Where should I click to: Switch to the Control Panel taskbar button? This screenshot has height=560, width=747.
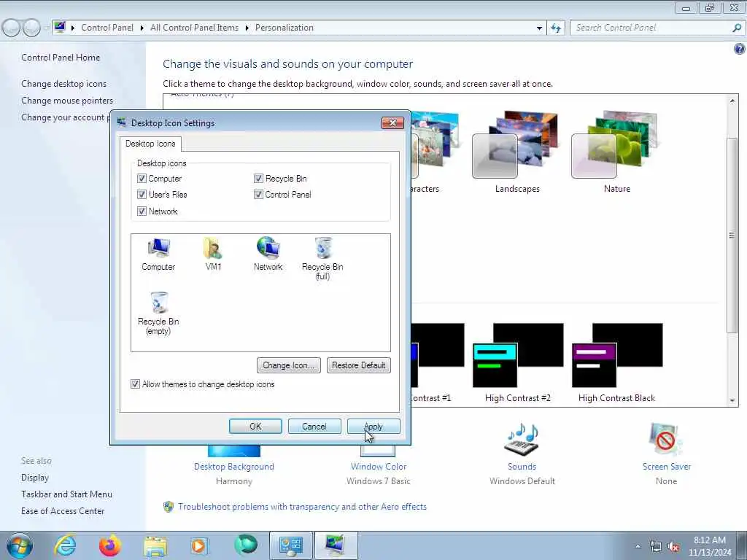coord(291,545)
